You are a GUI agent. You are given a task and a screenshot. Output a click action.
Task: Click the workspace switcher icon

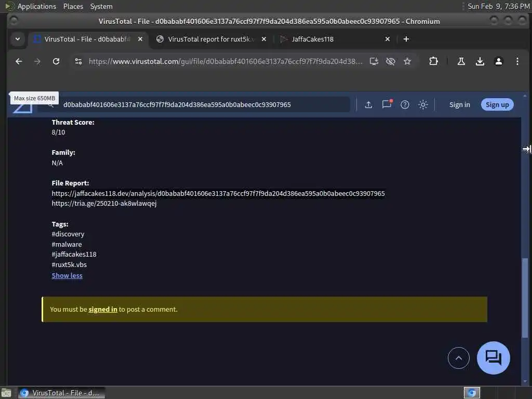472,393
